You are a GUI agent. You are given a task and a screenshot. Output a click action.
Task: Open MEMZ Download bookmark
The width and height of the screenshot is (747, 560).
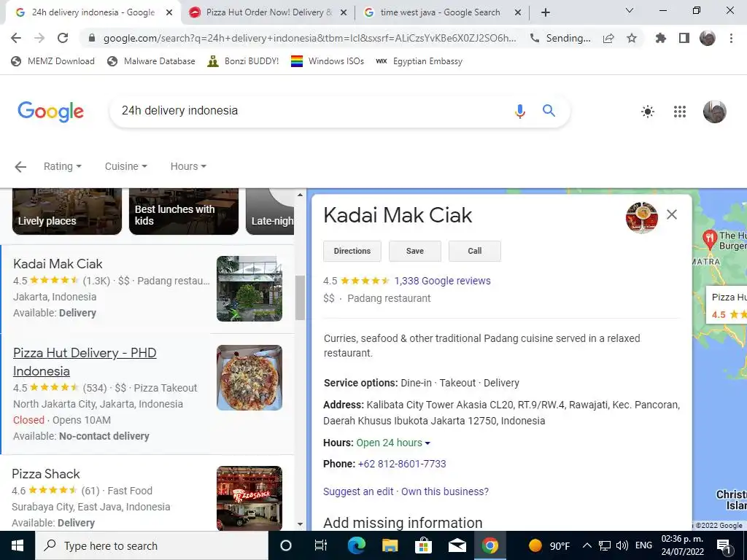(53, 61)
